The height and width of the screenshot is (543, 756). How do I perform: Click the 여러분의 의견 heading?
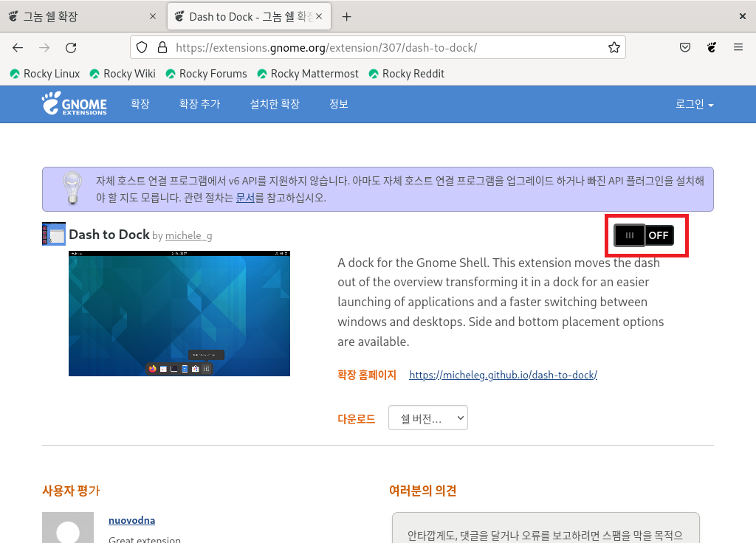coord(423,491)
